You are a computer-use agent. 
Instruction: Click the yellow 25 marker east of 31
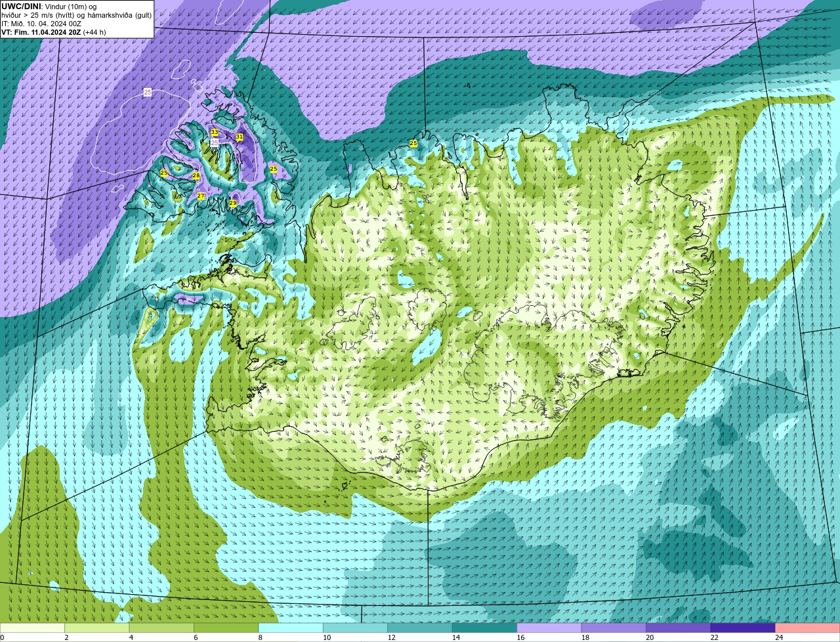tap(274, 169)
